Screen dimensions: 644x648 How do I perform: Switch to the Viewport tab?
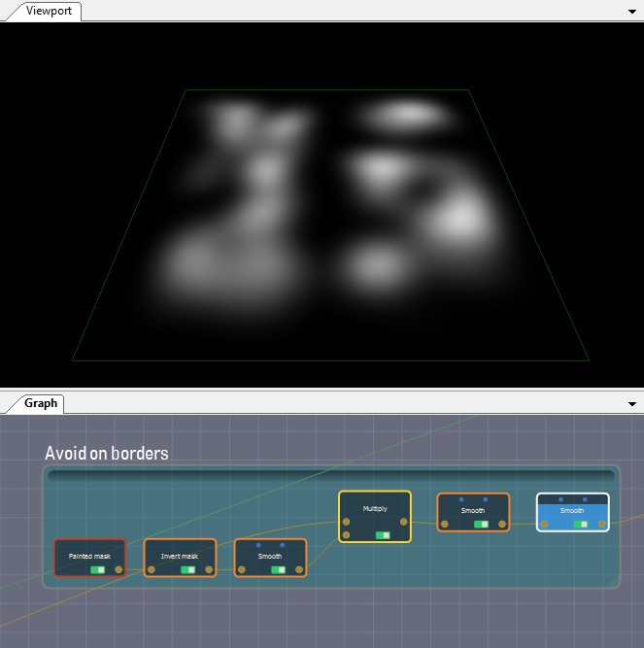48,11
